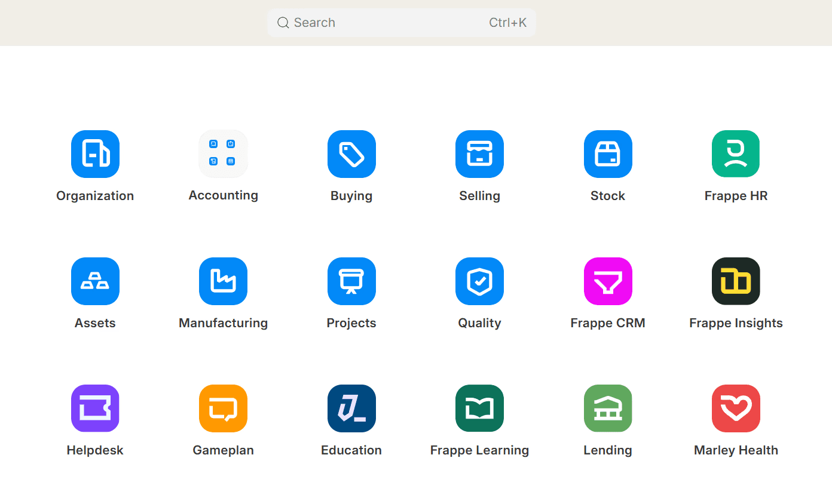Launch the Frappe Learning book icon
Image resolution: width=832 pixels, height=504 pixels.
(x=479, y=408)
